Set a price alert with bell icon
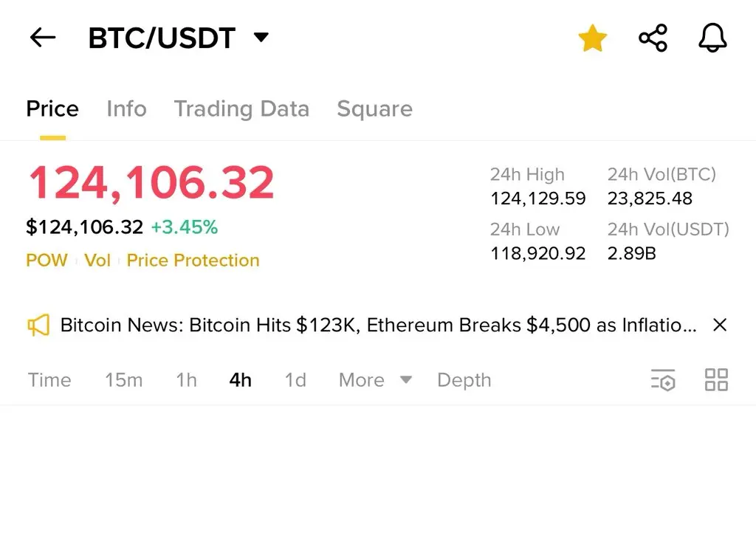756x552 pixels. coord(712,38)
